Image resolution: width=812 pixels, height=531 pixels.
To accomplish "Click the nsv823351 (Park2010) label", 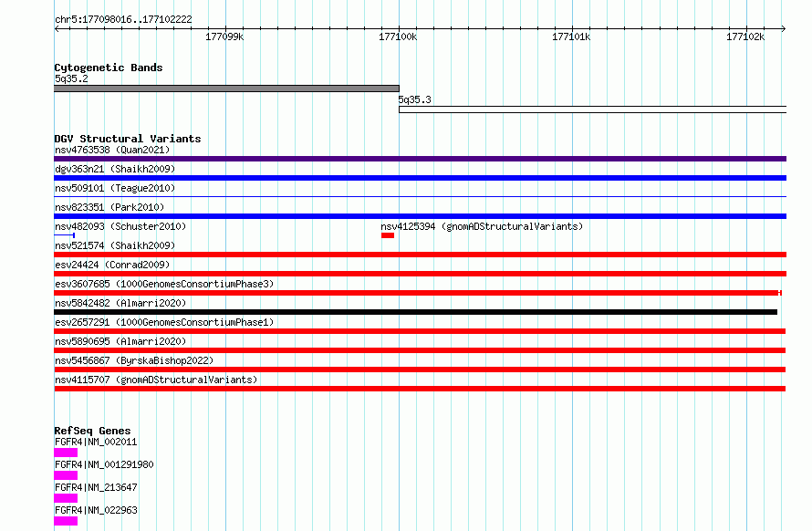I will pyautogui.click(x=109, y=207).
